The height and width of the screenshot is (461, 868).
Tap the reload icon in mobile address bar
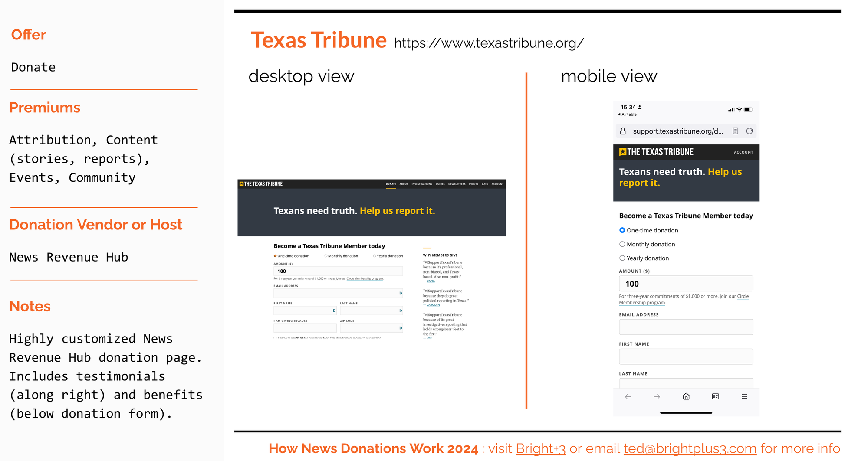(750, 131)
